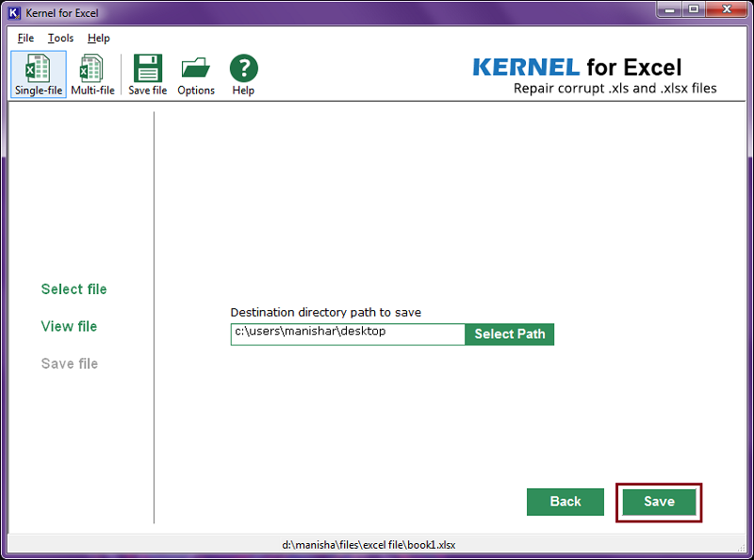754x560 pixels.
Task: Go to the Select file step
Action: coord(74,289)
